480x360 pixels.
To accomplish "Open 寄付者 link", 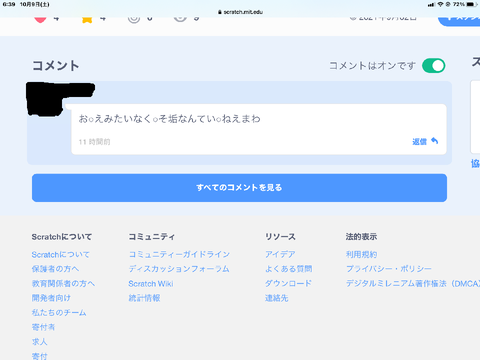I will coord(43,327).
